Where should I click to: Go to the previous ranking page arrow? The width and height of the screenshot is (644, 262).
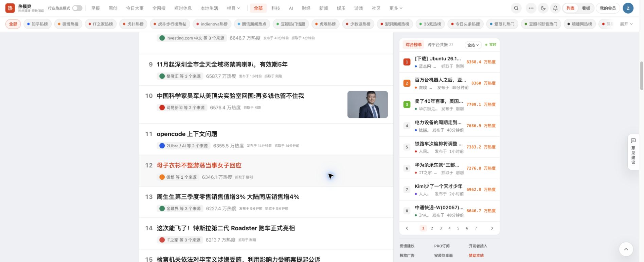[x=407, y=228]
